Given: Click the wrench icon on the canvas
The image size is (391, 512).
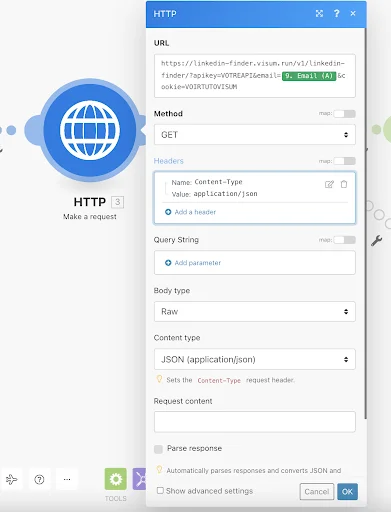Looking at the screenshot, I should pyautogui.click(x=376, y=241).
